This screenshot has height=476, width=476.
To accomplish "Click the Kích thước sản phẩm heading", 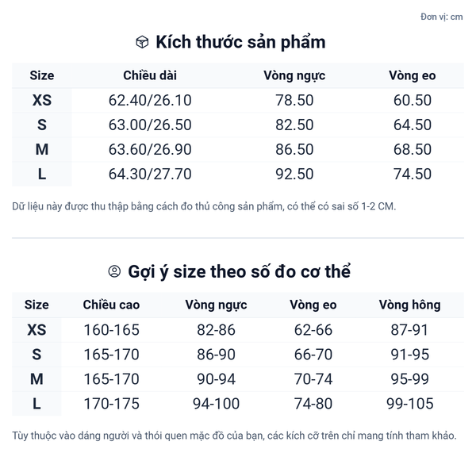I will point(240,42).
